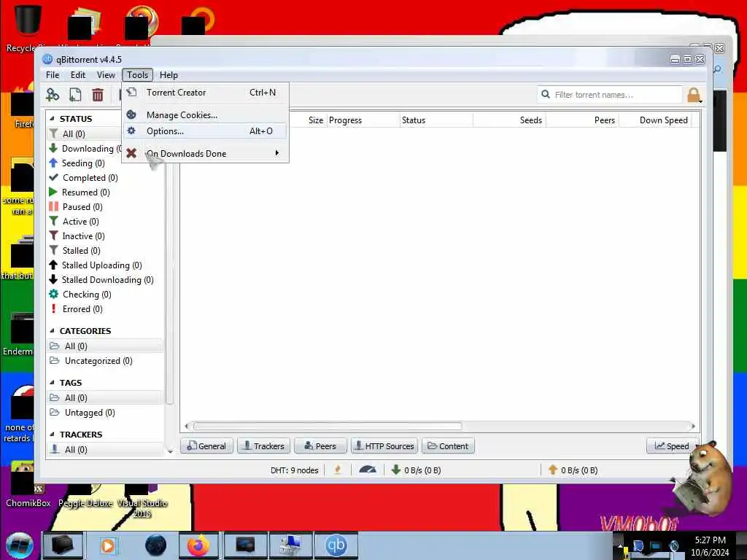Click the sidebar scroll-down arrow
747x560 pixels.
(170, 451)
